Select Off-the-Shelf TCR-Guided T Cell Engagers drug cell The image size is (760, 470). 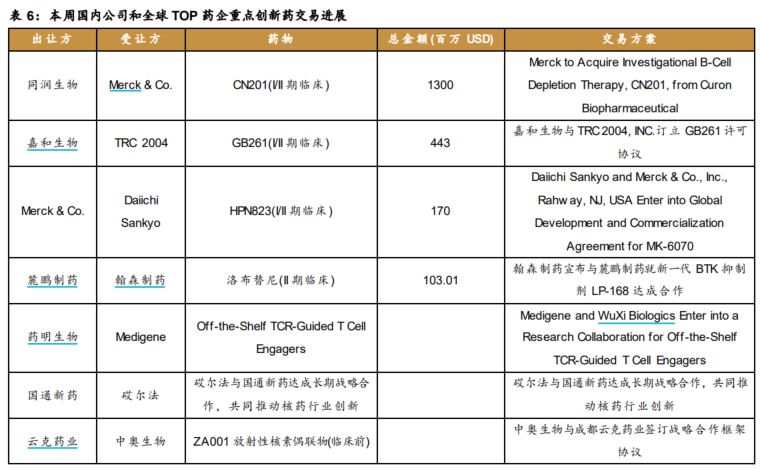tap(281, 337)
